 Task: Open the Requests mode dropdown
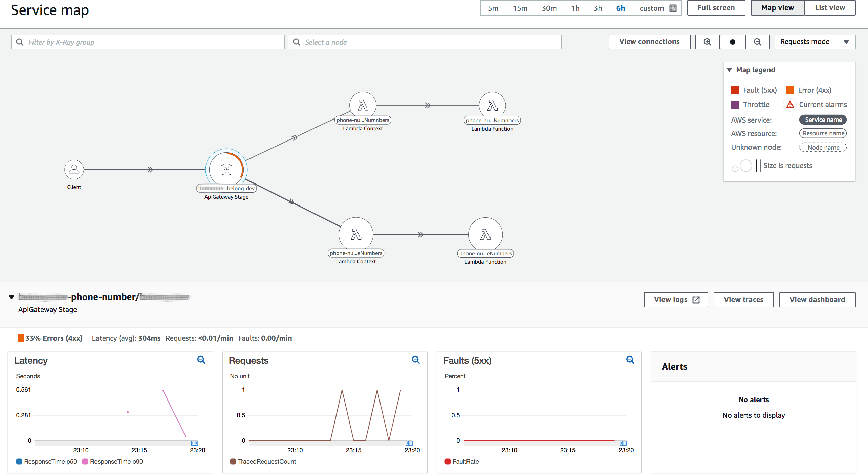[815, 42]
